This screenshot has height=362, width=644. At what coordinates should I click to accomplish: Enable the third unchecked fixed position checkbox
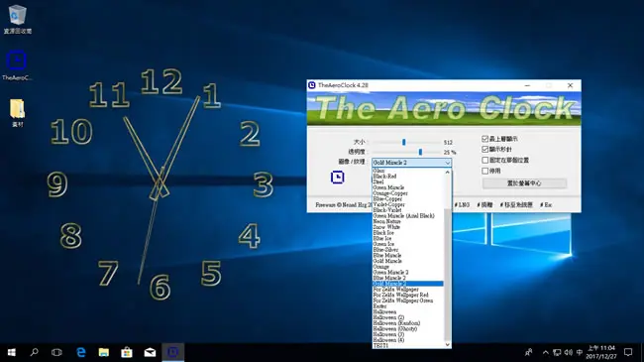pos(485,160)
